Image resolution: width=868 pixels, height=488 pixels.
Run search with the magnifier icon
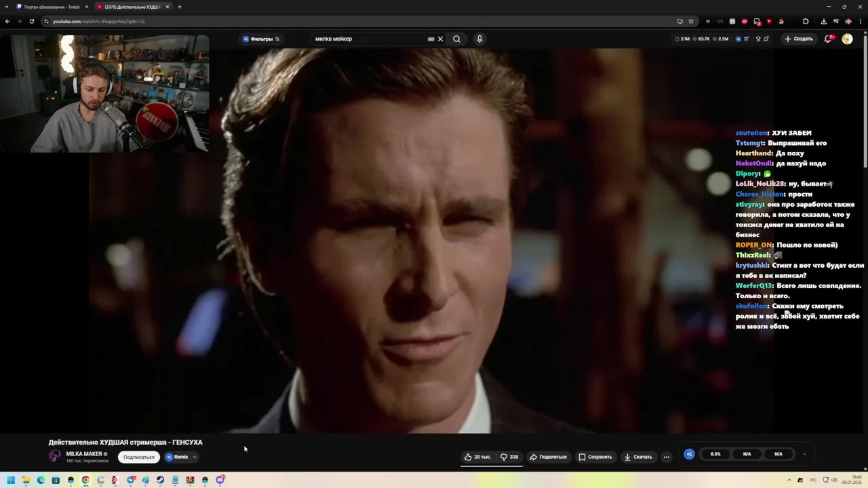click(456, 39)
